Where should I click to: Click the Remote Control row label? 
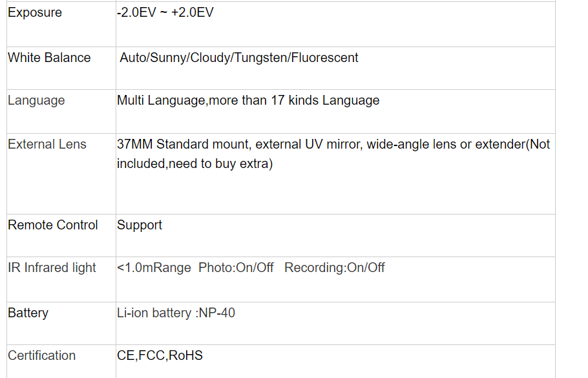pos(53,225)
